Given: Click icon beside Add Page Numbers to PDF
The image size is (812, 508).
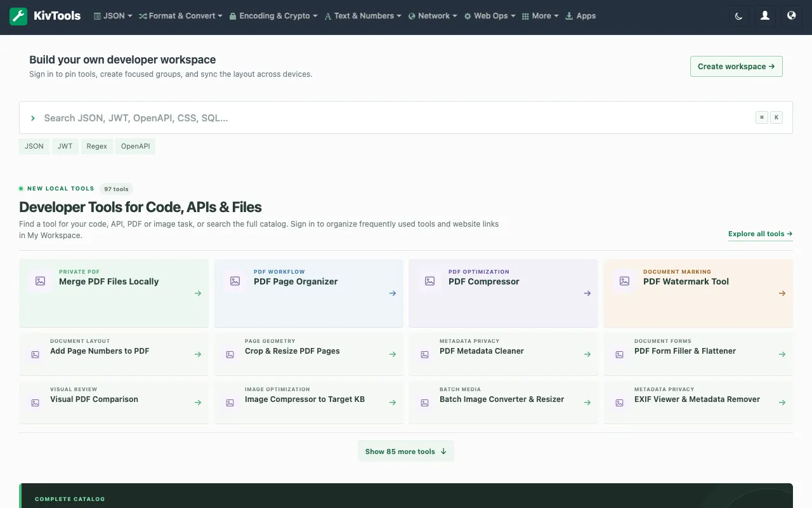Looking at the screenshot, I should tap(36, 354).
